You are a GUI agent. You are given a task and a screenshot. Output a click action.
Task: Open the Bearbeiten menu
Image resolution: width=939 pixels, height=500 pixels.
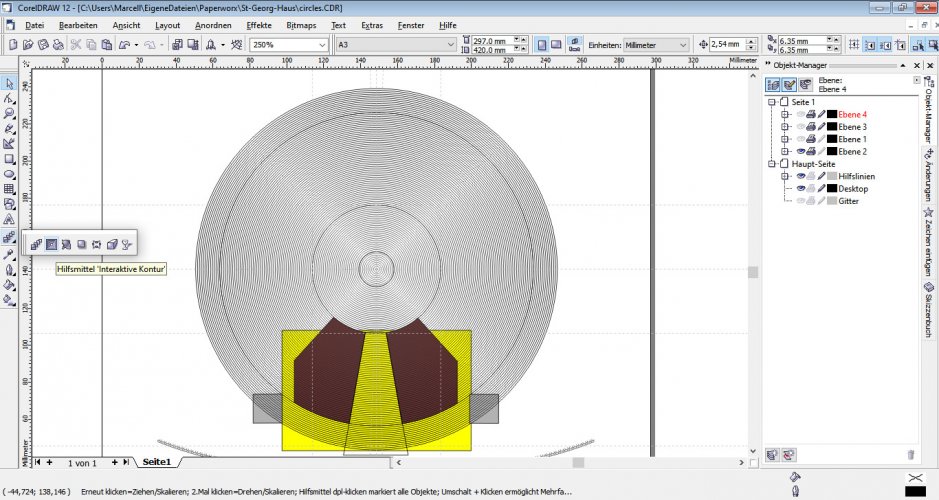tap(78, 25)
